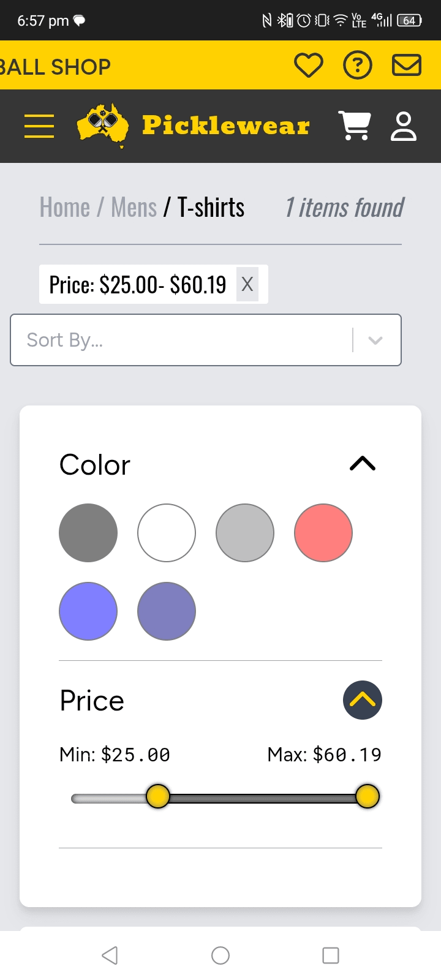The image size is (441, 980).
Task: Collapse the Color filter section
Action: (363, 464)
